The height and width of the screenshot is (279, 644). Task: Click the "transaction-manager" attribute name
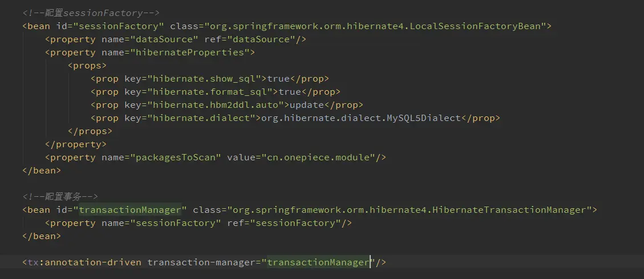coord(201,262)
